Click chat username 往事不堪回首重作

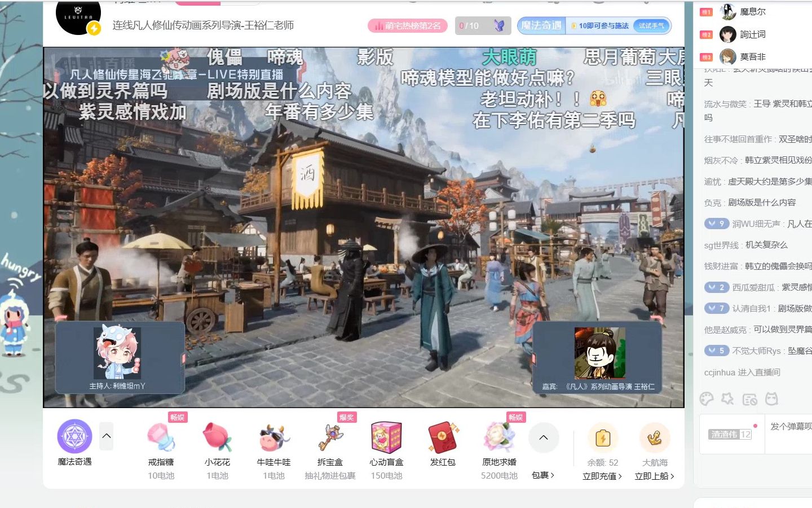point(738,139)
